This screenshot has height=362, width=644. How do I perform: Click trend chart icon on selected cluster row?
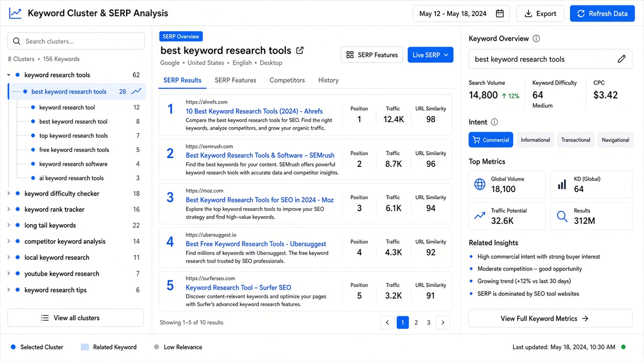click(x=136, y=92)
